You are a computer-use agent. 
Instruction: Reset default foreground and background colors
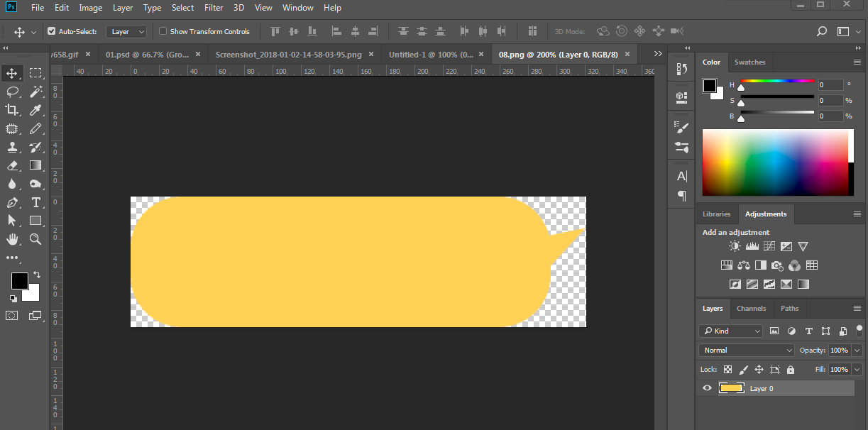click(13, 299)
